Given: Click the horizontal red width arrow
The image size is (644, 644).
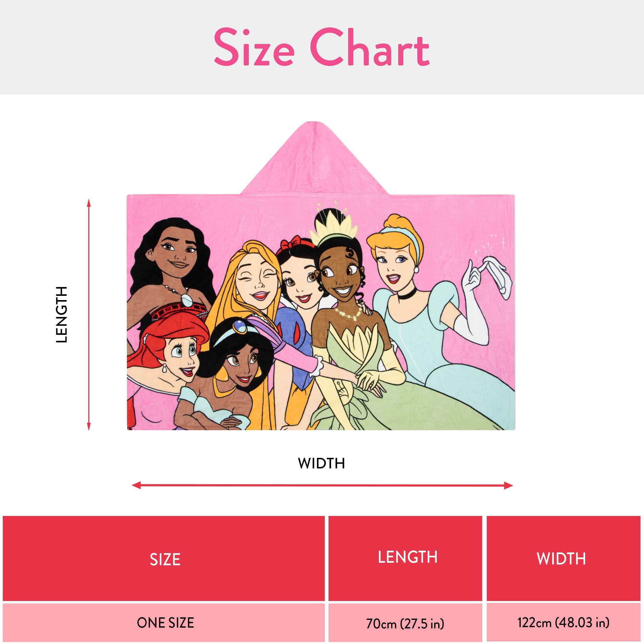Looking at the screenshot, I should click(322, 485).
